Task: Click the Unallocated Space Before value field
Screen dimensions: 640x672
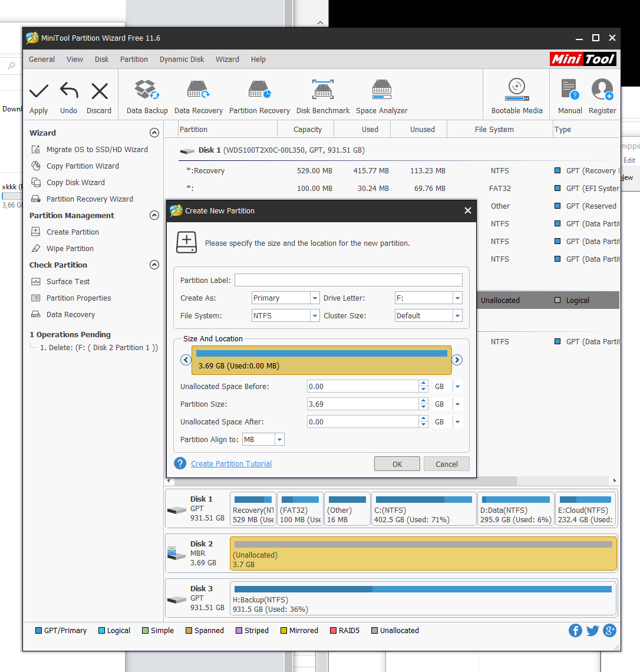Action: pyautogui.click(x=362, y=387)
